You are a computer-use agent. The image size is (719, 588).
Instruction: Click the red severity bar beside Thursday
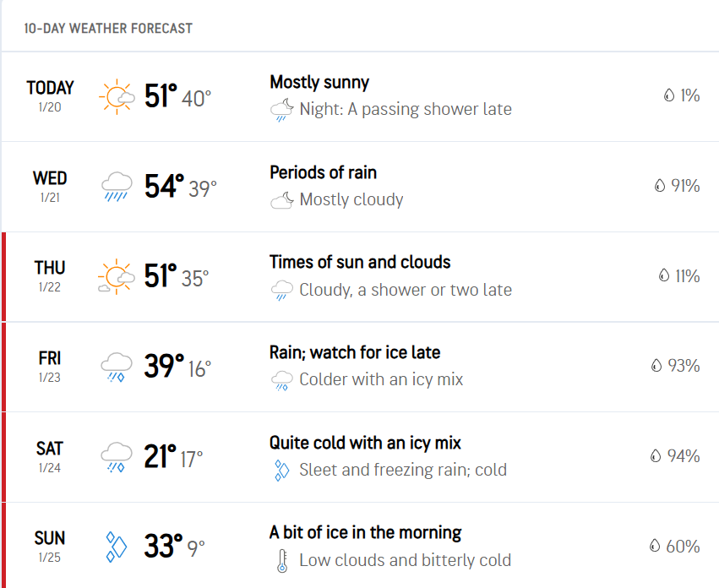click(3, 276)
